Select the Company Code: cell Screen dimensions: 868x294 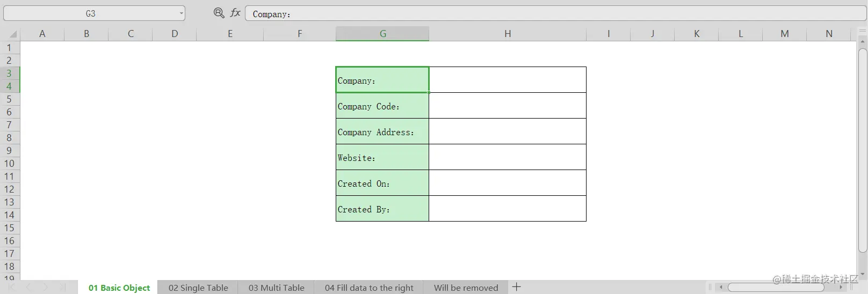pos(382,106)
